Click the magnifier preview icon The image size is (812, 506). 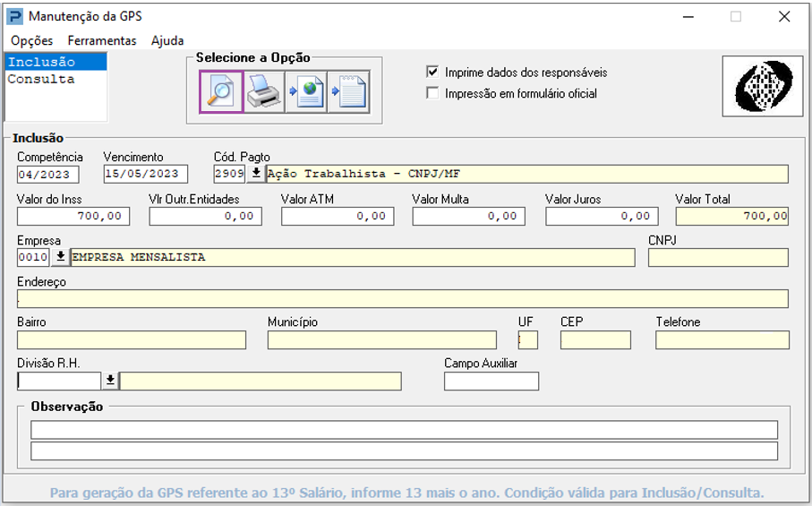(x=221, y=92)
